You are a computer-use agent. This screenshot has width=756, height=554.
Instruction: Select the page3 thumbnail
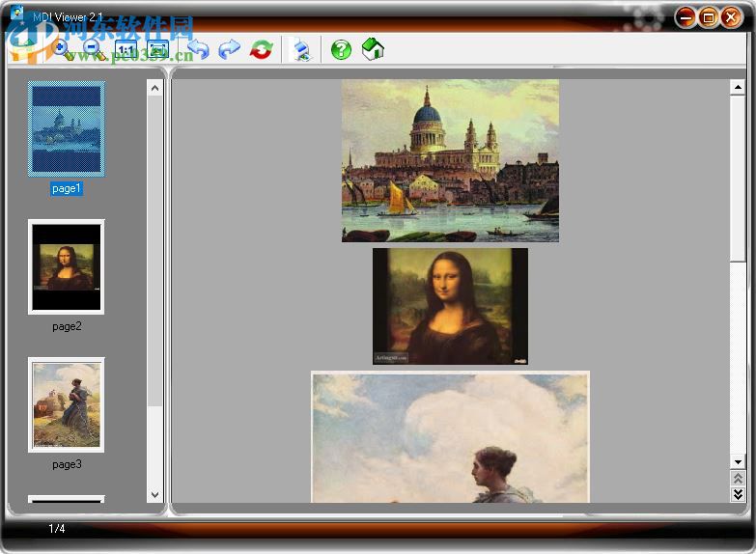pos(67,404)
